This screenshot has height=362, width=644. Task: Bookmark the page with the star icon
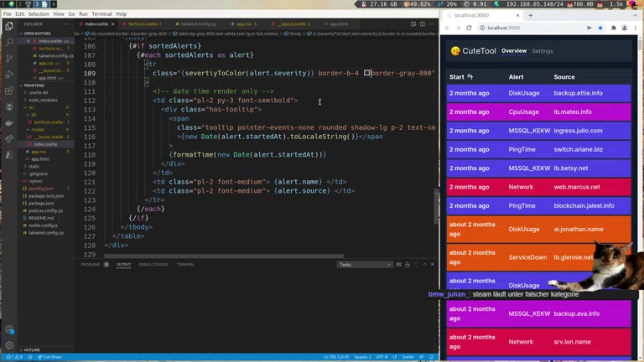(x=600, y=28)
